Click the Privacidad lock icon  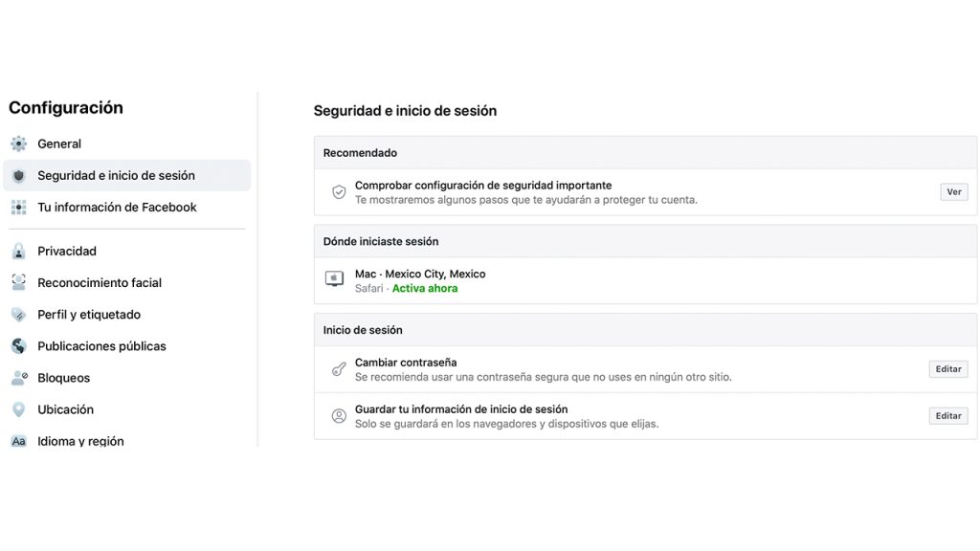pyautogui.click(x=18, y=252)
